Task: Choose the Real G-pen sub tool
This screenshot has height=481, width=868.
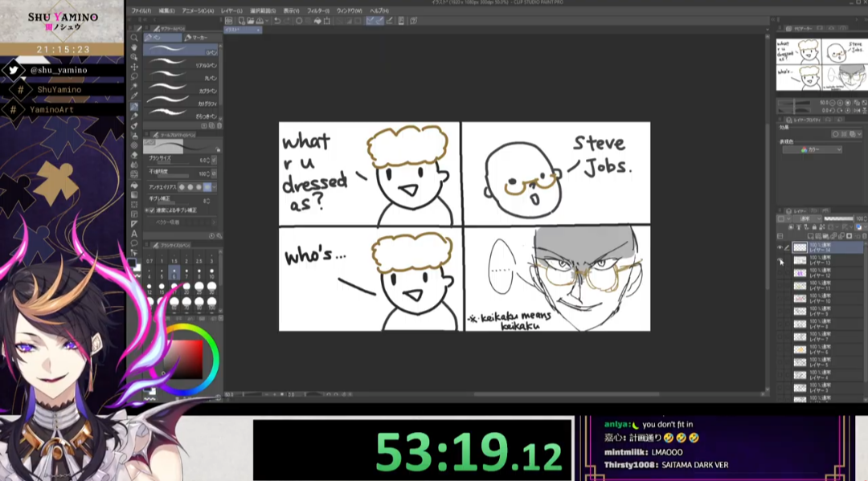Action: tap(181, 64)
